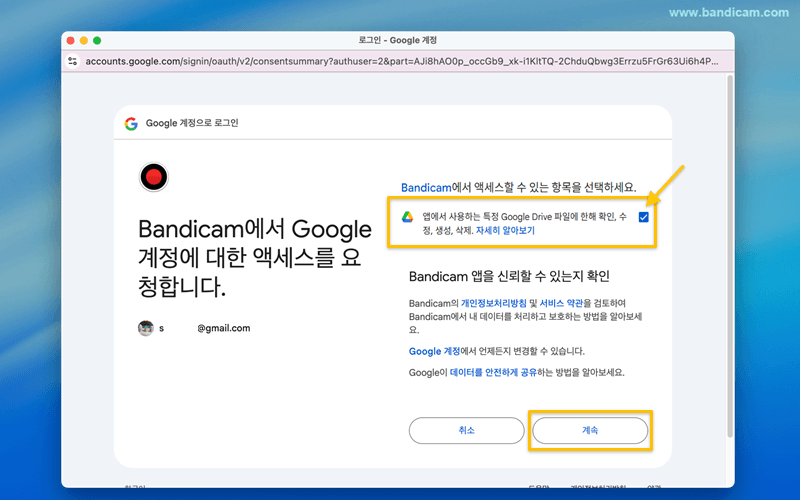This screenshot has width=800, height=500.
Task: Maximize the window with the green button
Action: tap(97, 40)
